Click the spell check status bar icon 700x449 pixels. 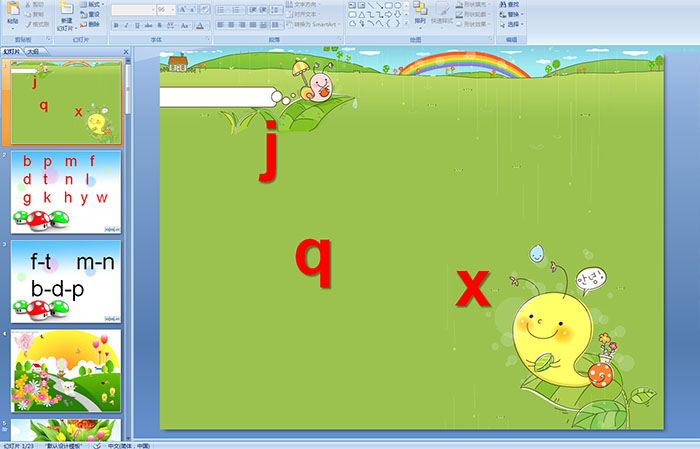[97, 446]
